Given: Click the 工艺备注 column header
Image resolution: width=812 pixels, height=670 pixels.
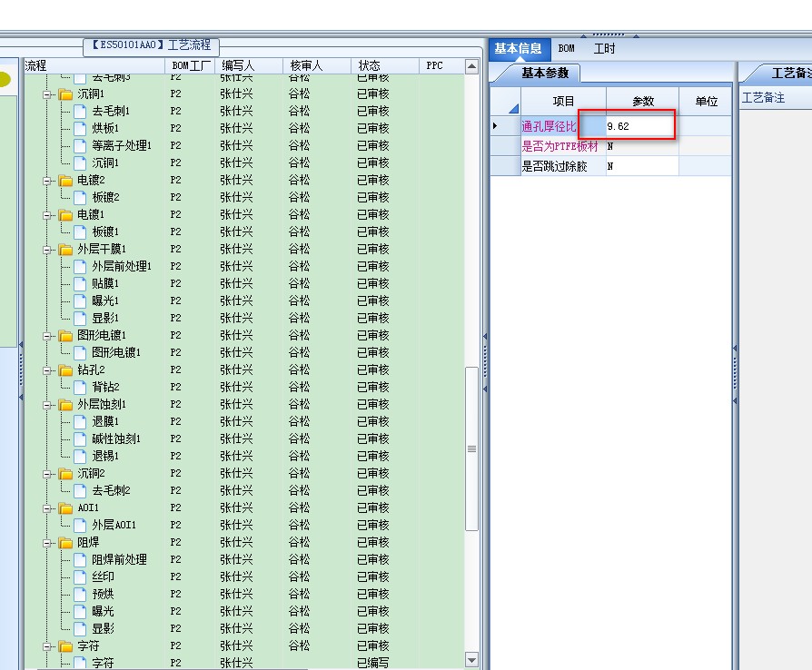Looking at the screenshot, I should [776, 98].
